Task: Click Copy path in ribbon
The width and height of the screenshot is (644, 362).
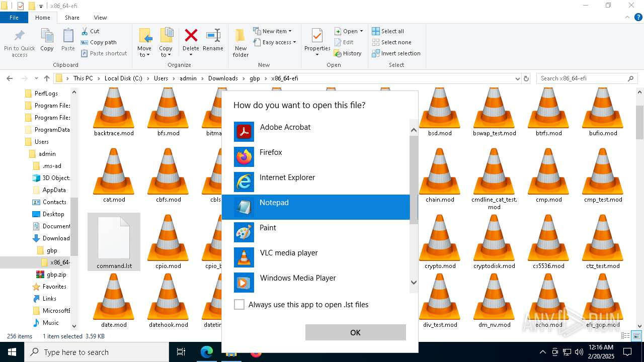Action: tap(99, 42)
